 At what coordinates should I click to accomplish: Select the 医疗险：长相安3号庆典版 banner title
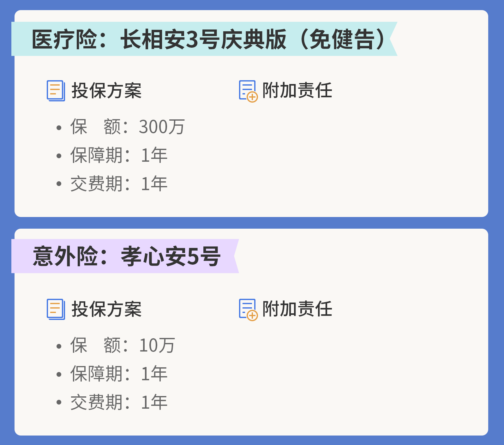(x=208, y=39)
